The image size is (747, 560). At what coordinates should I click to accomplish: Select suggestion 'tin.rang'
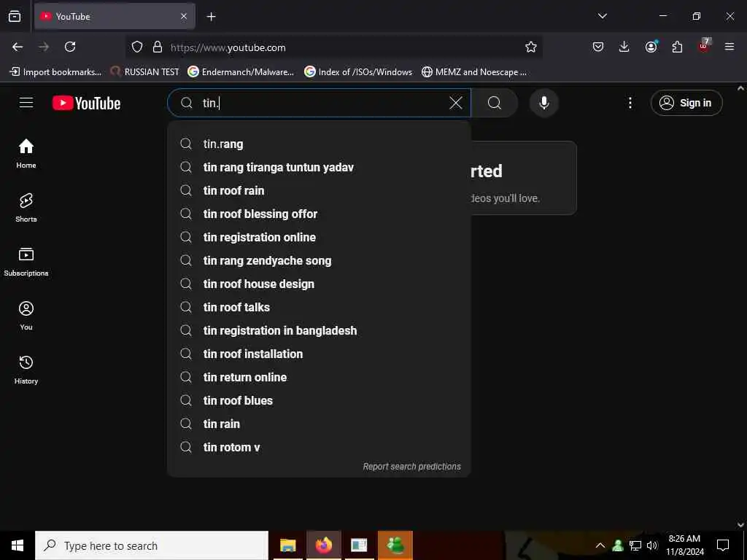pyautogui.click(x=319, y=144)
